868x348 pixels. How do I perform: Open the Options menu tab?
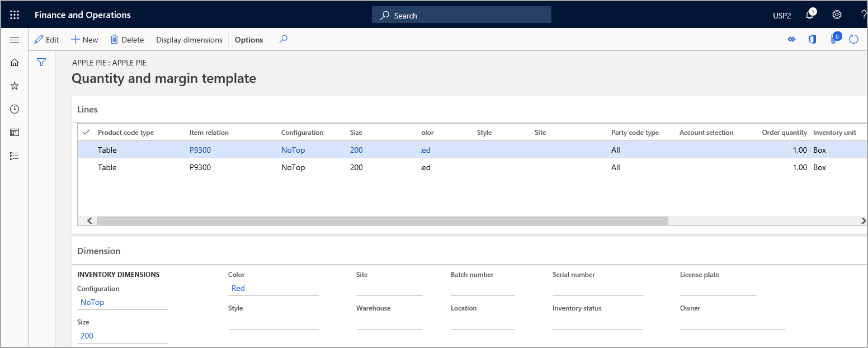249,40
